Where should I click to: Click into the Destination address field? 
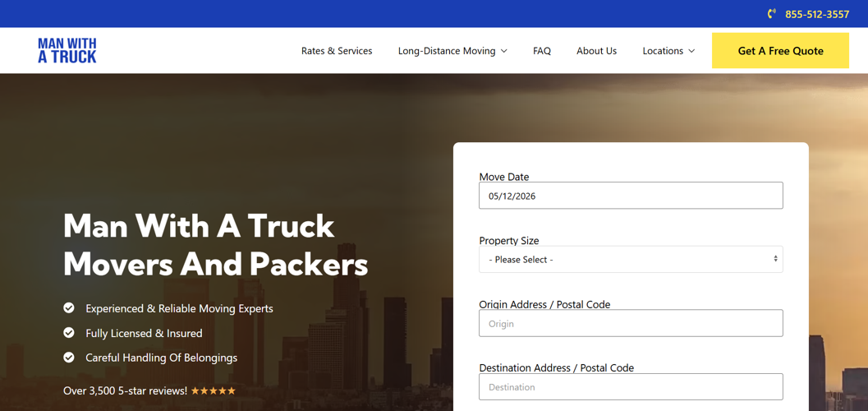631,386
